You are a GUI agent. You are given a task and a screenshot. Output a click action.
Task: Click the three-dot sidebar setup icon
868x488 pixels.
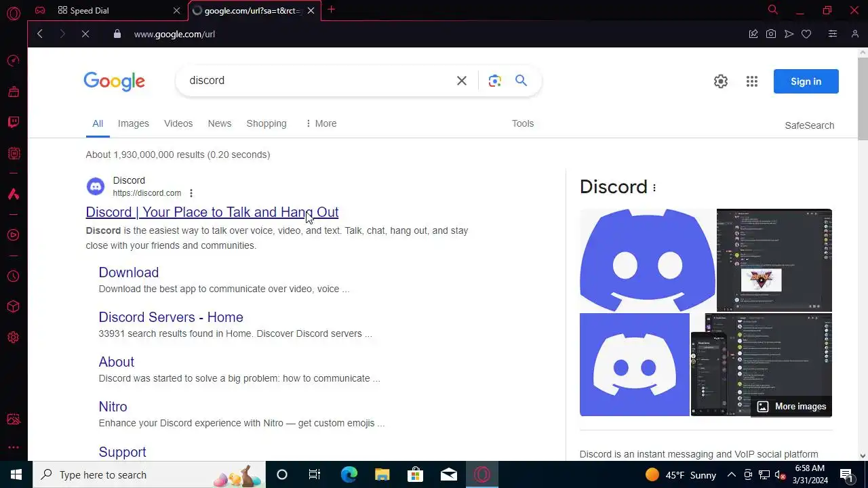pyautogui.click(x=14, y=447)
